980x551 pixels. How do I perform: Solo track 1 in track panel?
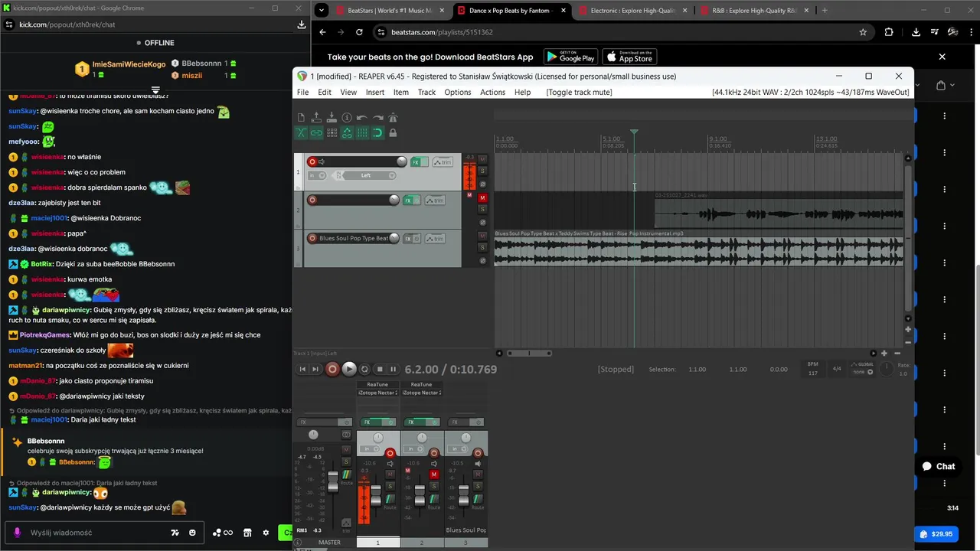(482, 171)
